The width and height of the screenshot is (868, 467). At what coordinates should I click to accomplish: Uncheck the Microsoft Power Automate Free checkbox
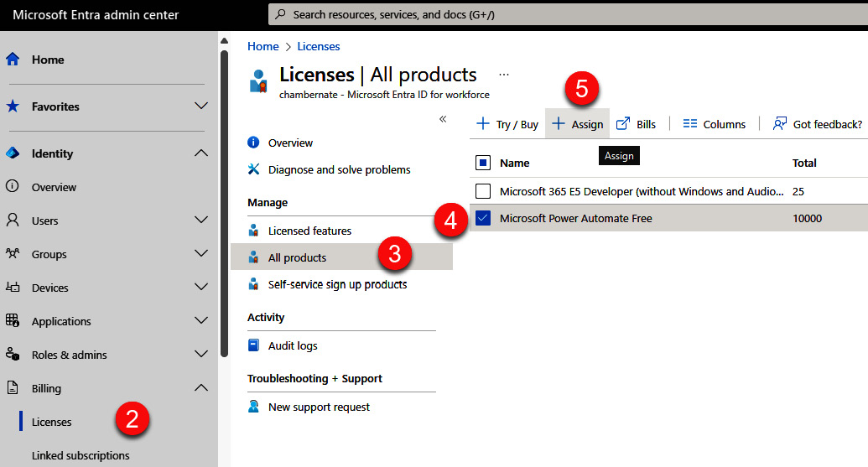pos(483,217)
